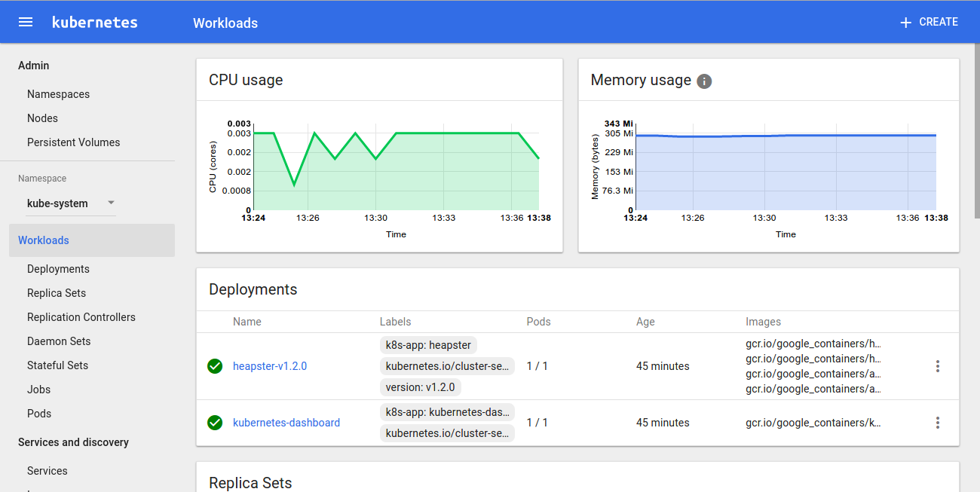Viewport: 980px width, 492px height.
Task: Open Namespaces in Admin section
Action: click(x=58, y=94)
